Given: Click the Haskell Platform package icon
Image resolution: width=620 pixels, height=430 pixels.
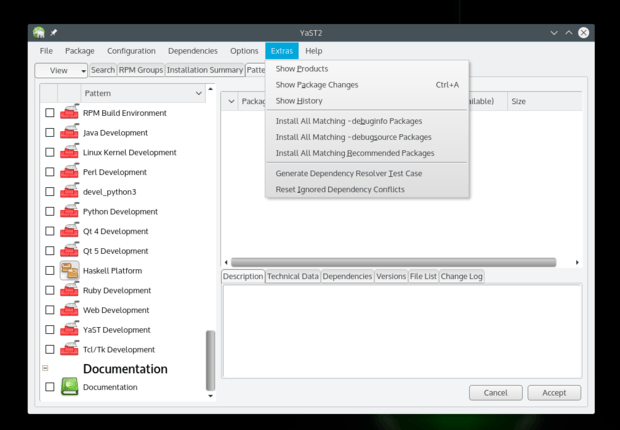Looking at the screenshot, I should [x=69, y=270].
